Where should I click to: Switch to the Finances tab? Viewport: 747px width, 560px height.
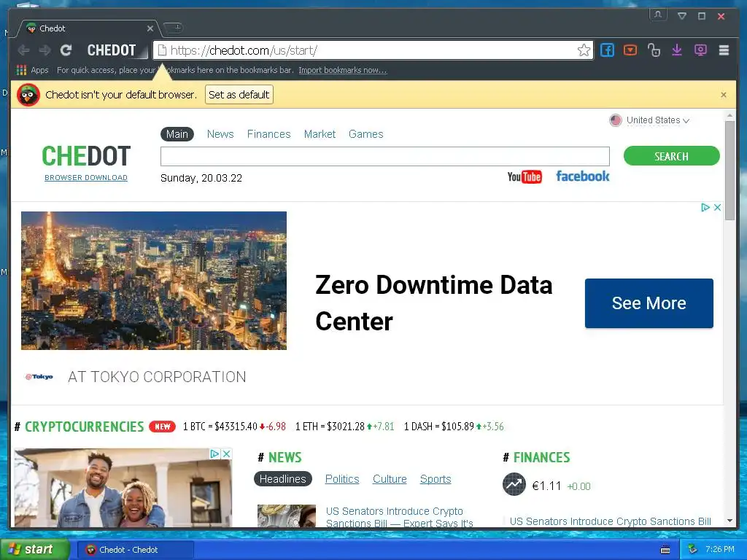tap(268, 134)
